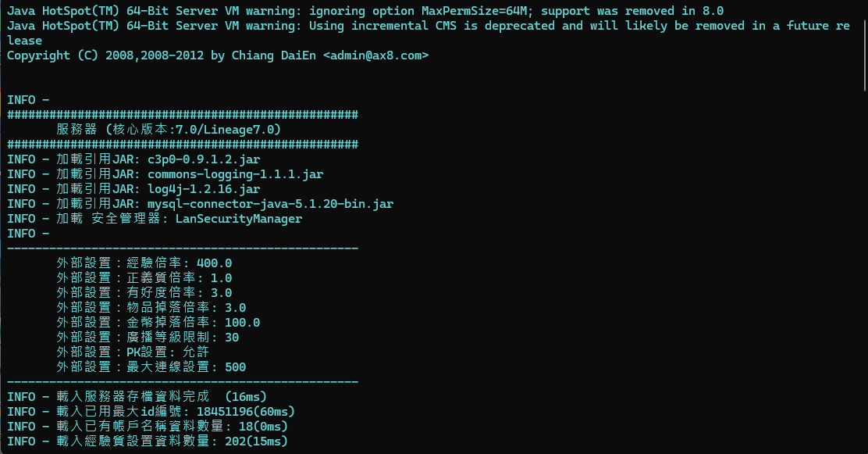
Task: Click the LanSecurityManager text
Action: pos(239,219)
